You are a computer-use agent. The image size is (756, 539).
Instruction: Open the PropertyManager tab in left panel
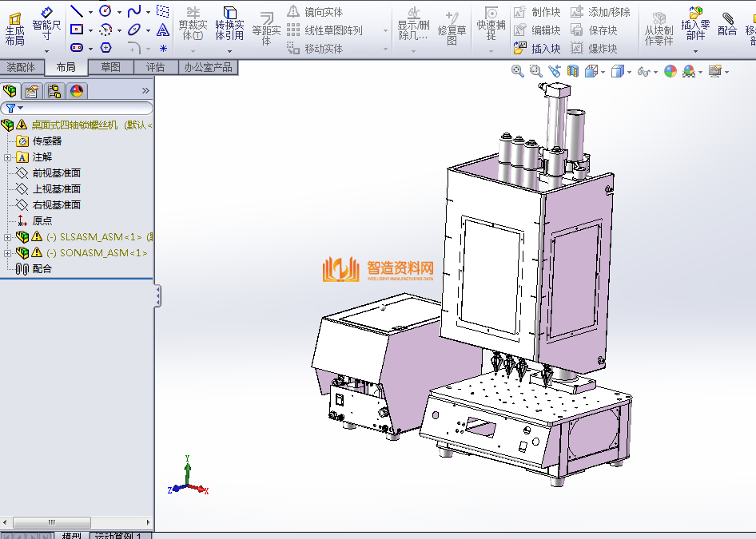(32, 91)
